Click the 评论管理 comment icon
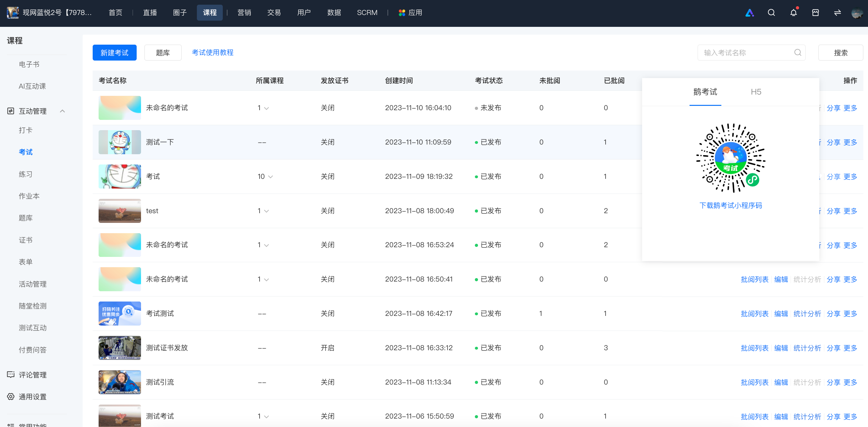 click(x=11, y=375)
